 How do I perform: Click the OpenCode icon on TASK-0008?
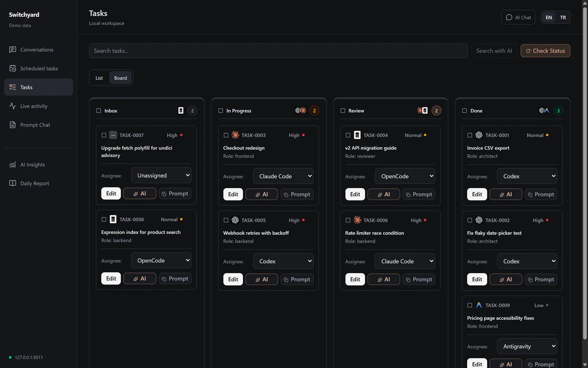[113, 219]
